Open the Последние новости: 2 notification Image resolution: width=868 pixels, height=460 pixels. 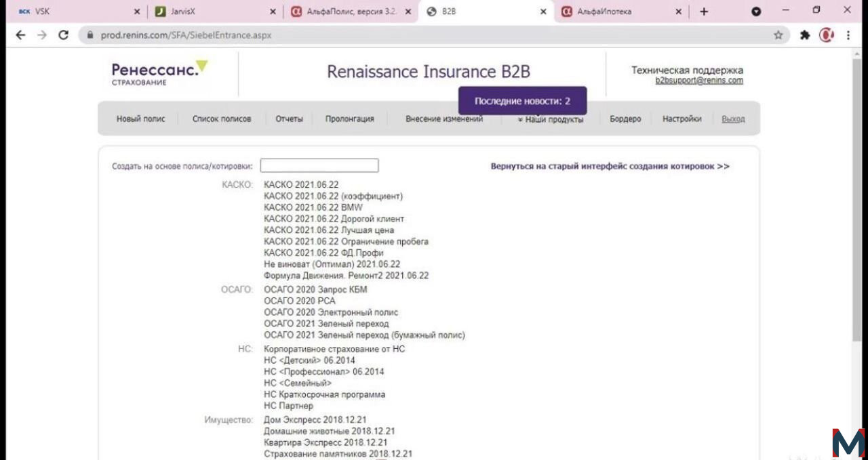pos(522,101)
